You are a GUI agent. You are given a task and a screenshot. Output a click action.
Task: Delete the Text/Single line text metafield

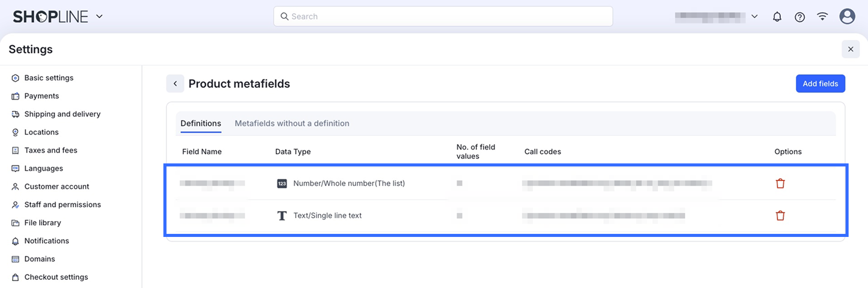[780, 215]
